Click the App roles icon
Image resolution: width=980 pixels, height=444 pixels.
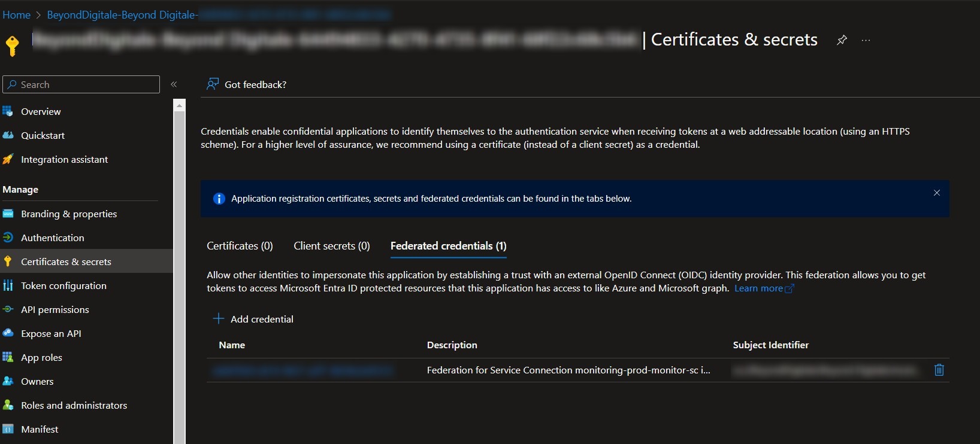click(x=8, y=357)
